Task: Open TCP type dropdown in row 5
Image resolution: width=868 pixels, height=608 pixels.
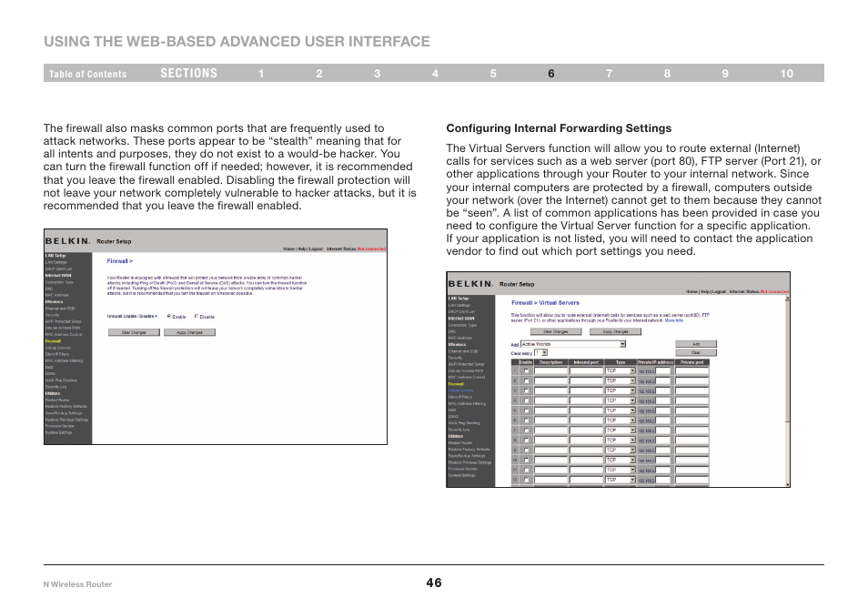Action: (620, 410)
